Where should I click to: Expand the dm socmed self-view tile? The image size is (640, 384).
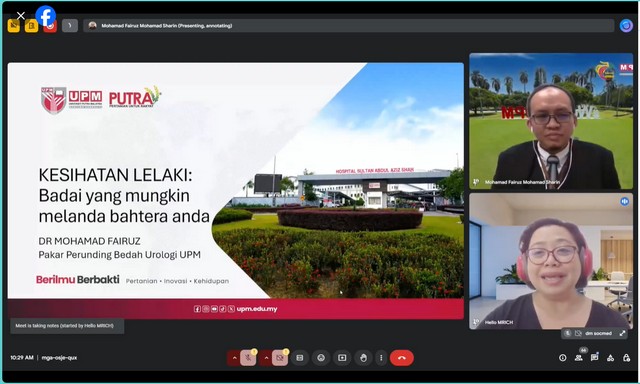pyautogui.click(x=622, y=333)
